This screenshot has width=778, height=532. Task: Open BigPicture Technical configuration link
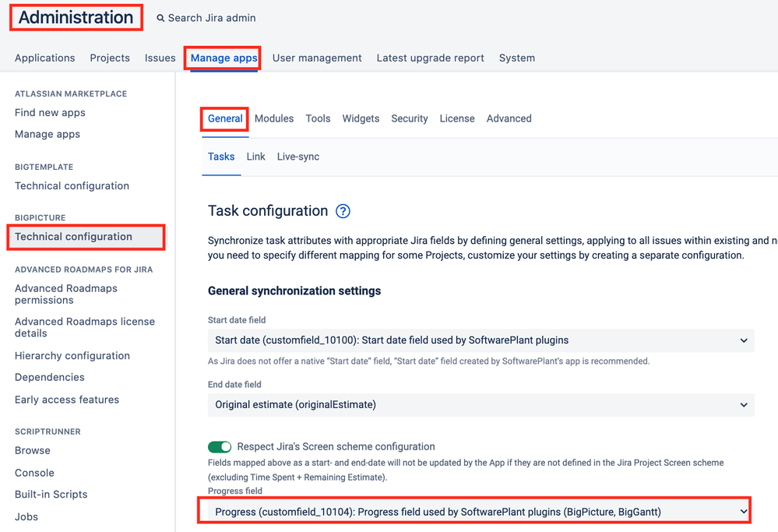[73, 237]
